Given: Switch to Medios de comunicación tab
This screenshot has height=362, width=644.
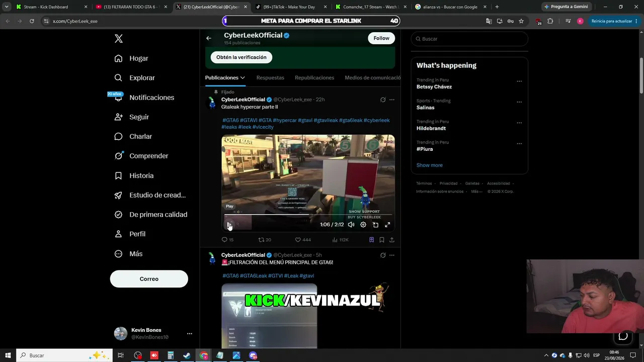Looking at the screenshot, I should 373,78.
